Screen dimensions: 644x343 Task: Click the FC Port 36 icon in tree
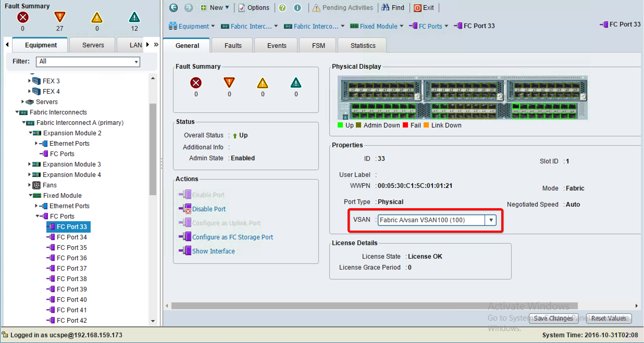click(51, 258)
